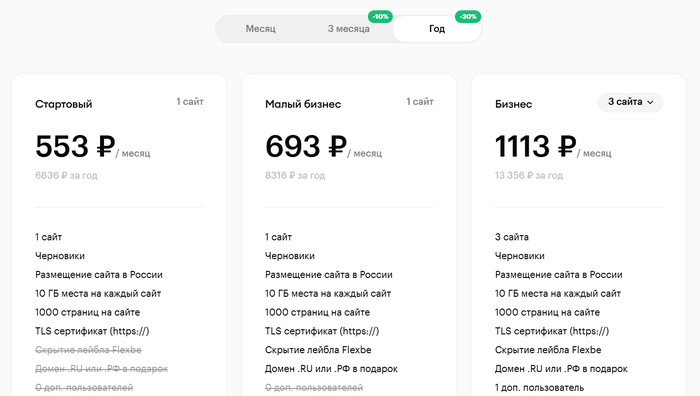This screenshot has height=396, width=700.
Task: Click the Стартовый plan title
Action: tap(64, 104)
